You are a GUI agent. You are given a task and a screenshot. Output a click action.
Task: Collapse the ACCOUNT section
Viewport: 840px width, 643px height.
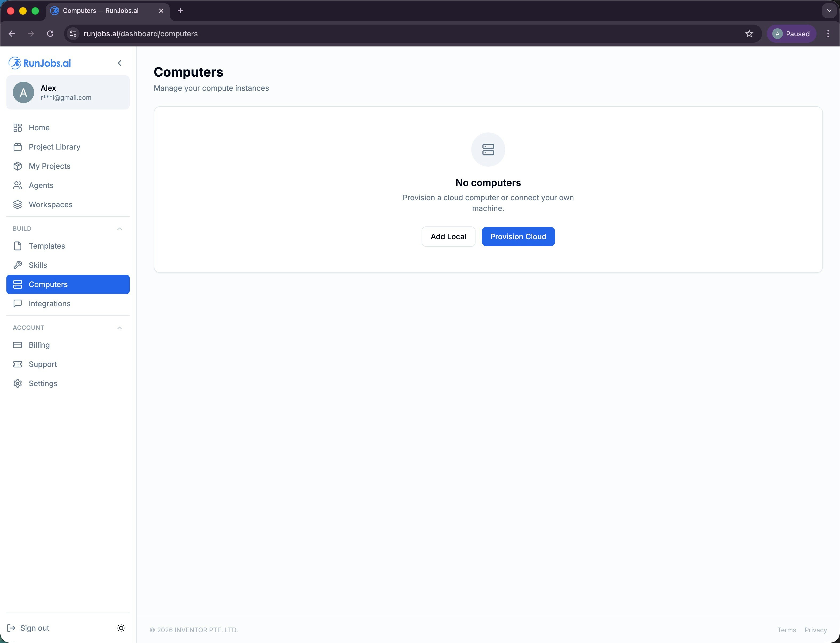point(119,328)
